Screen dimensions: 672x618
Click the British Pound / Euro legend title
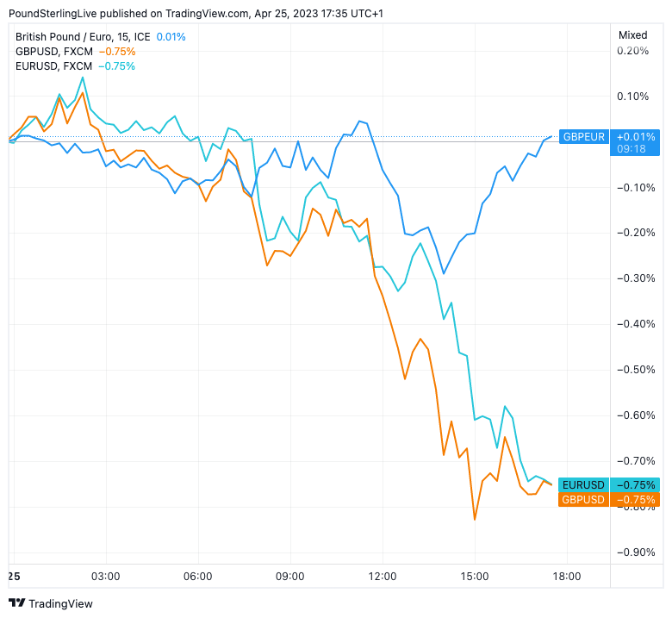click(x=81, y=37)
